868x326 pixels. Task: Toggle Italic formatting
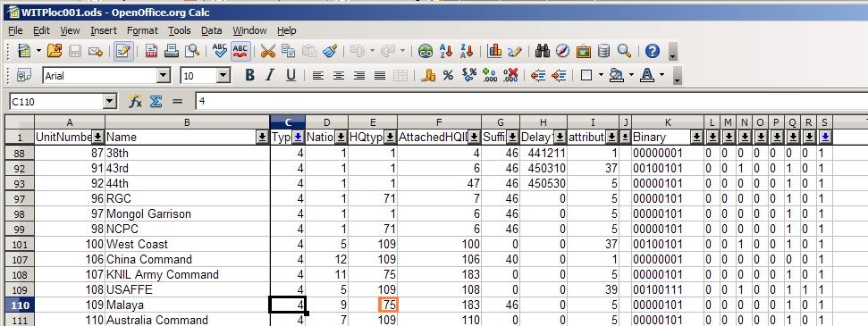(270, 75)
